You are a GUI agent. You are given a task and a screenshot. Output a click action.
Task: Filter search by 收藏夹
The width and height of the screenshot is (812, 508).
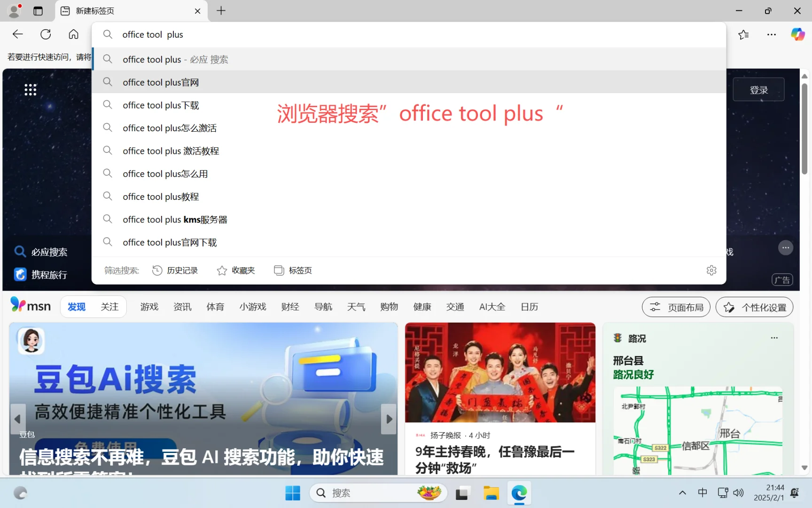tap(236, 270)
